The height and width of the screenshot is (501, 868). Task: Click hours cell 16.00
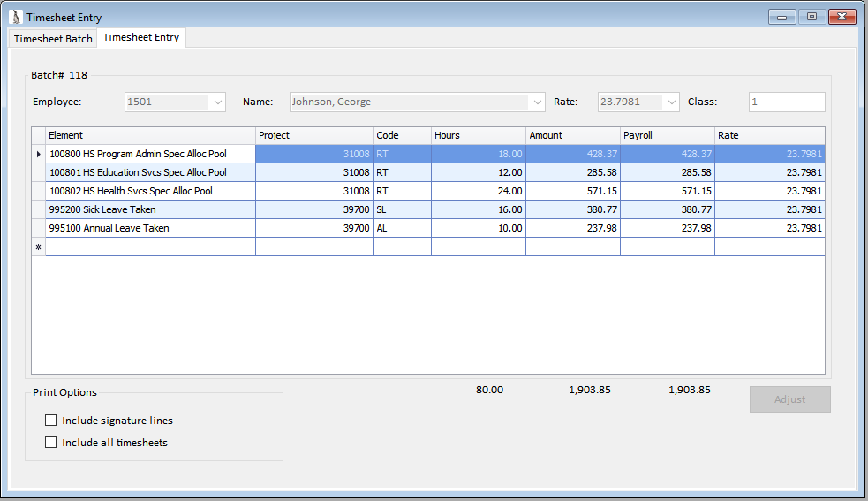pyautogui.click(x=479, y=209)
